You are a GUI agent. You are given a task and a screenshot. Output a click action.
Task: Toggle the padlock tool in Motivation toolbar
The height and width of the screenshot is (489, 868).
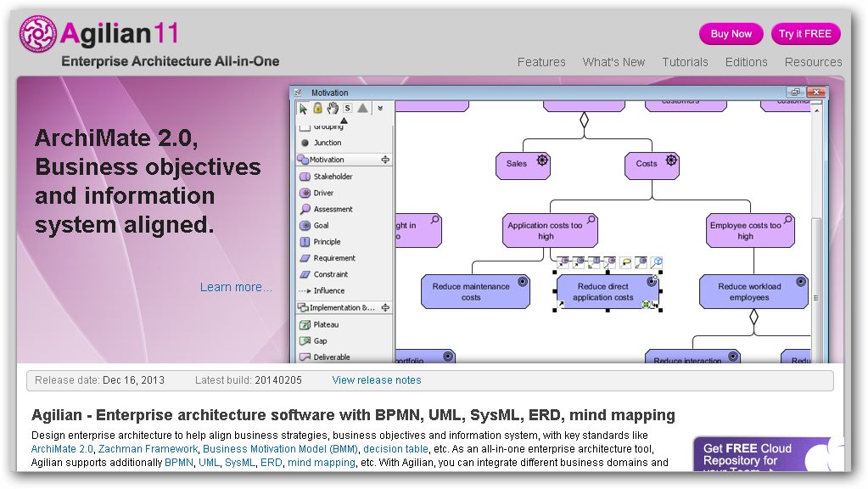(x=317, y=108)
